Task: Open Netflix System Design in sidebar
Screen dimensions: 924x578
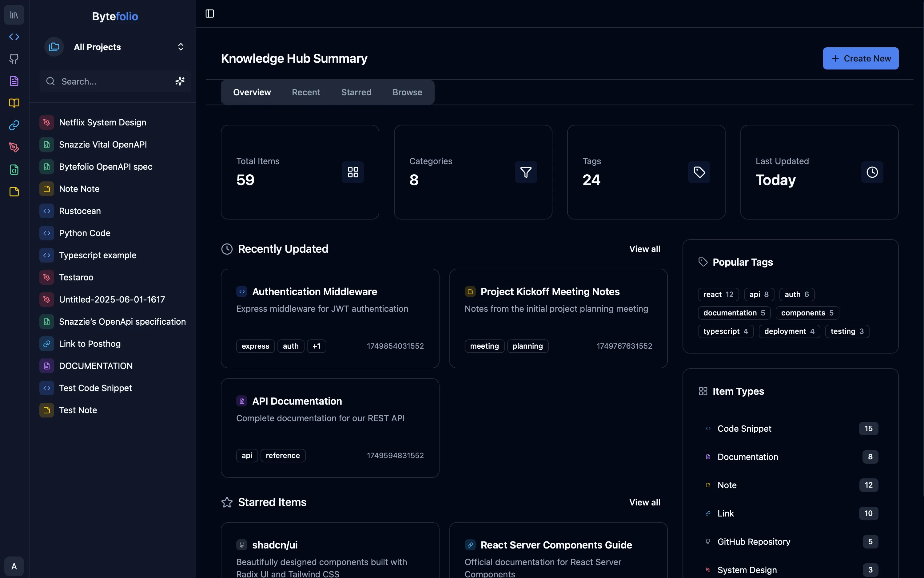Action: (x=102, y=122)
